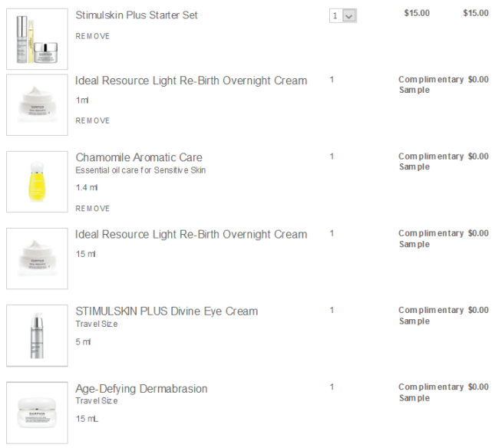Remove the Stimulskin Plus Starter Set
This screenshot has width=495, height=448.
93,36
